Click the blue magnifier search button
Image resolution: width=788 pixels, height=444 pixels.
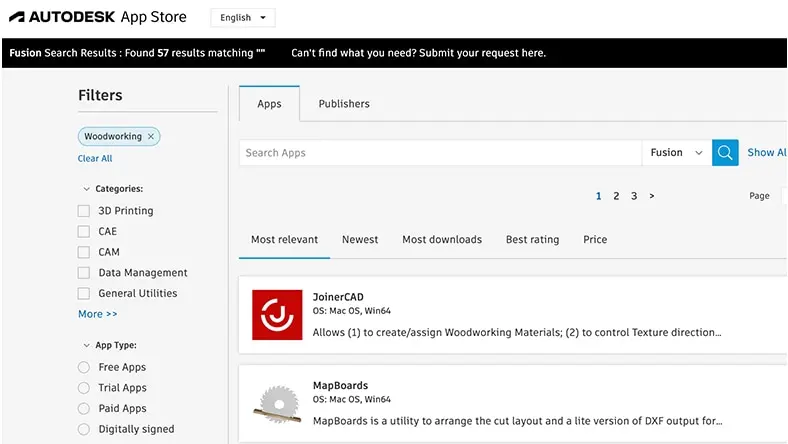coord(725,152)
